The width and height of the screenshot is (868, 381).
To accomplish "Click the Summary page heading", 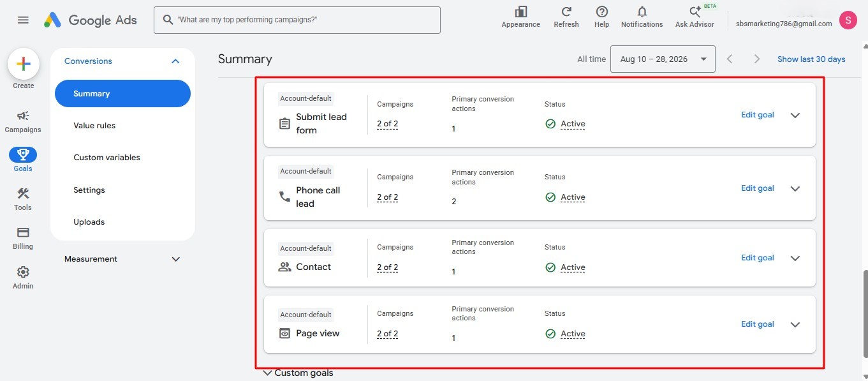I will (x=245, y=59).
